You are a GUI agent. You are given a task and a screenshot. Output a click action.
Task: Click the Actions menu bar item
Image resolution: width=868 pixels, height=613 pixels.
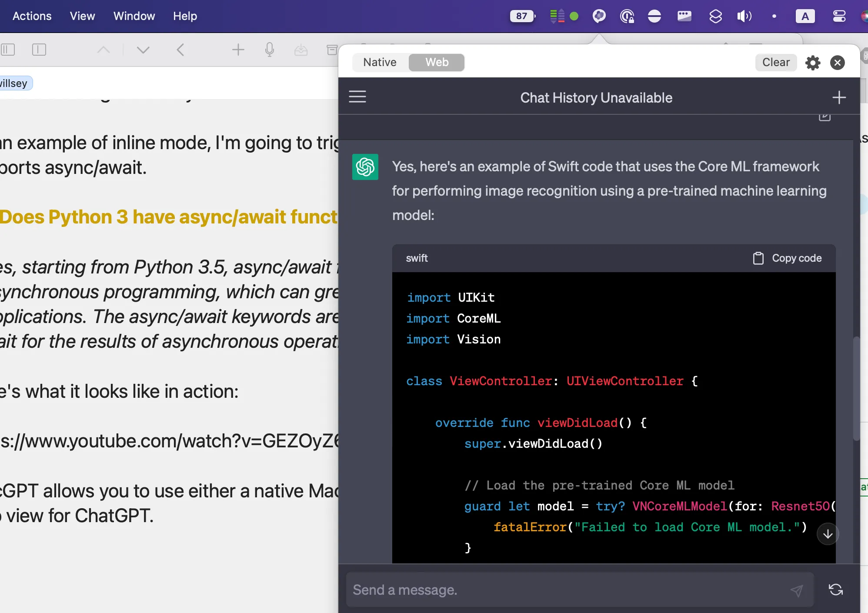tap(32, 16)
